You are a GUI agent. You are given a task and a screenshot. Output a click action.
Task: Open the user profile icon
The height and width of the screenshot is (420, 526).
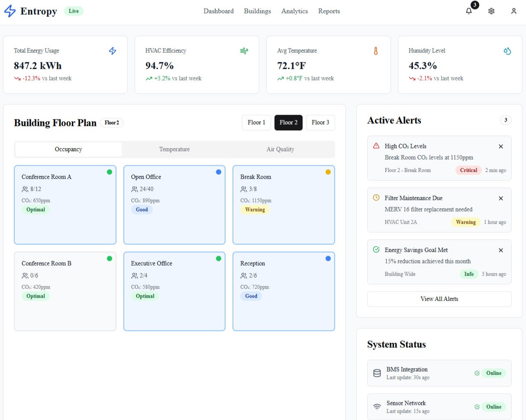[x=513, y=11]
